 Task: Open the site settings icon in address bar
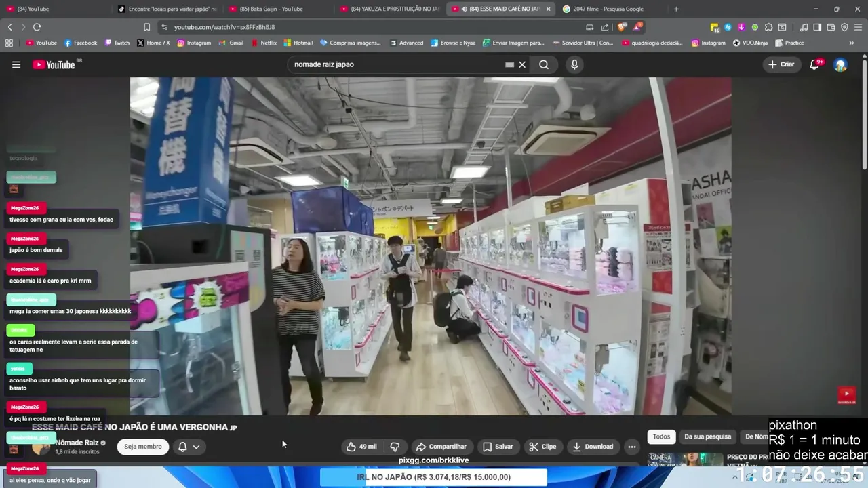(164, 27)
